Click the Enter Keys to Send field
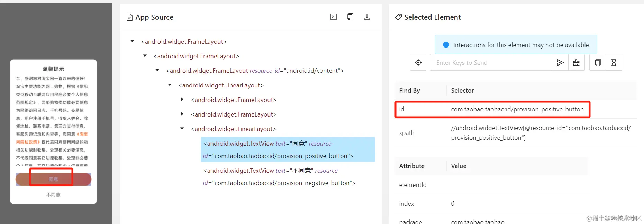The width and height of the screenshot is (644, 224). [x=491, y=62]
